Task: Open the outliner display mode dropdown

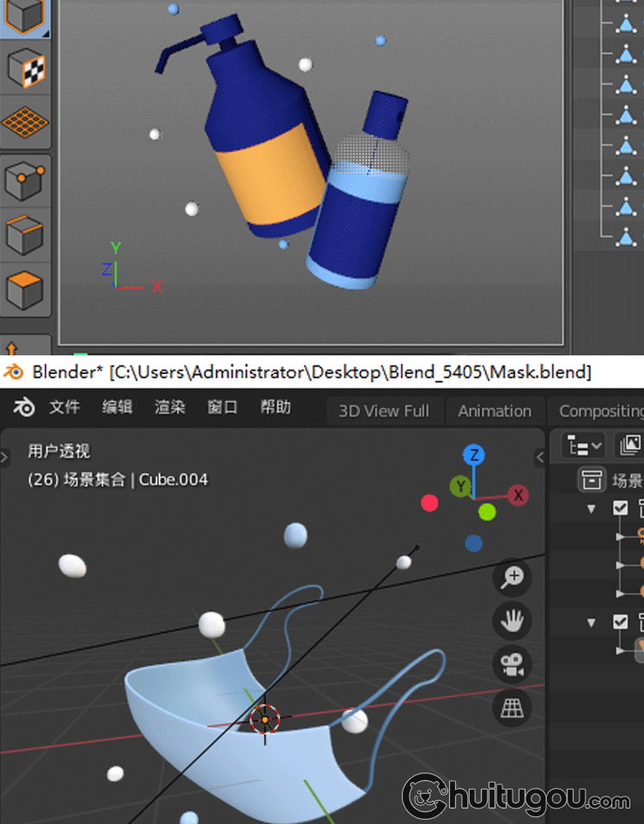Action: click(585, 445)
